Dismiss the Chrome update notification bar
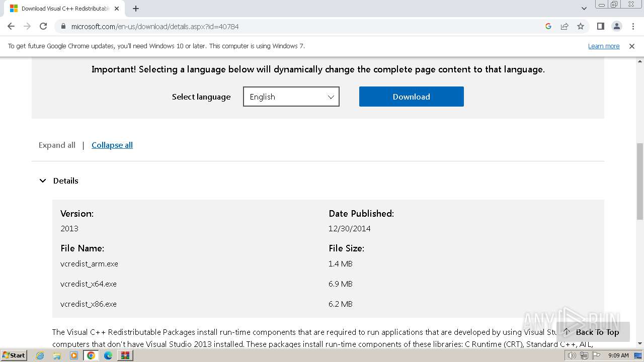 pos(632,46)
